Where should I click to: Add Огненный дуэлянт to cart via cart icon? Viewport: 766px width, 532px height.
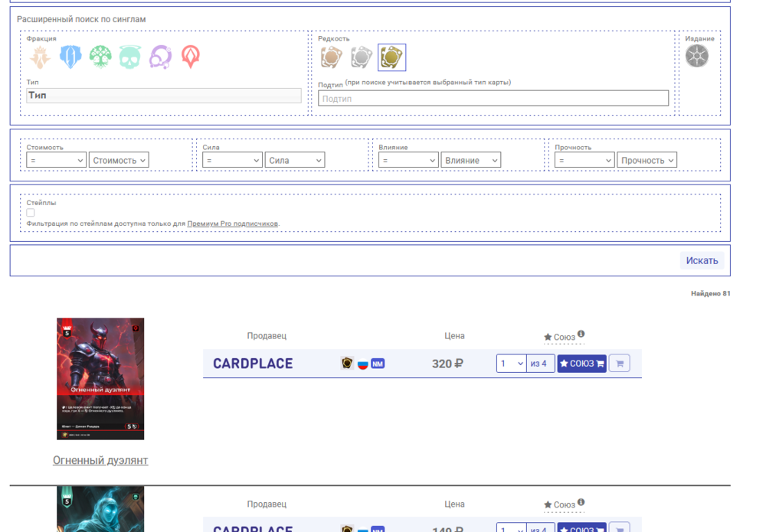pyautogui.click(x=619, y=364)
